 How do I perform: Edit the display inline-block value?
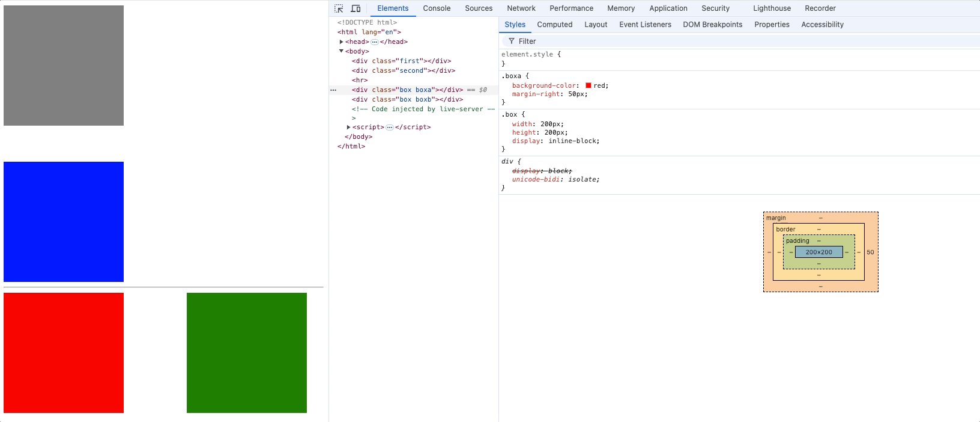click(x=573, y=141)
